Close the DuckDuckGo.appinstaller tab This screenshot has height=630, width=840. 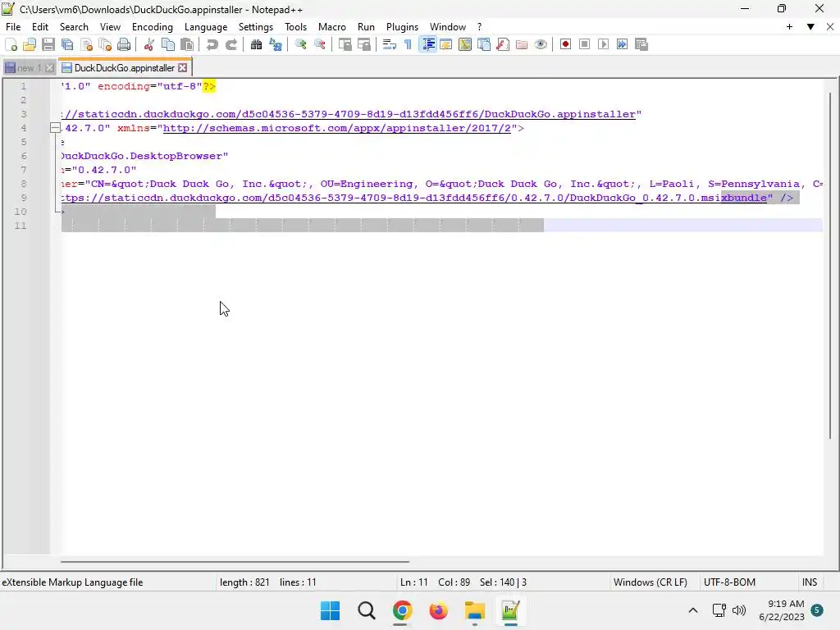183,68
